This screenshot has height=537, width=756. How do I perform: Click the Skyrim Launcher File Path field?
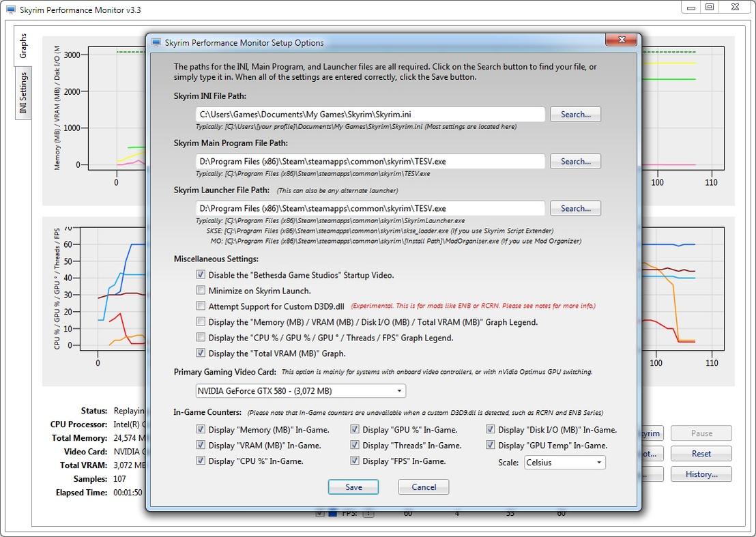point(370,208)
